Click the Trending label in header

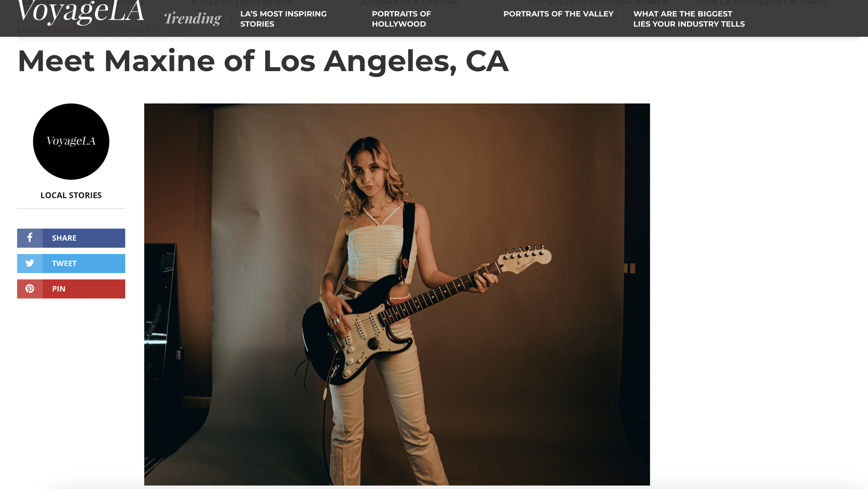tap(193, 19)
